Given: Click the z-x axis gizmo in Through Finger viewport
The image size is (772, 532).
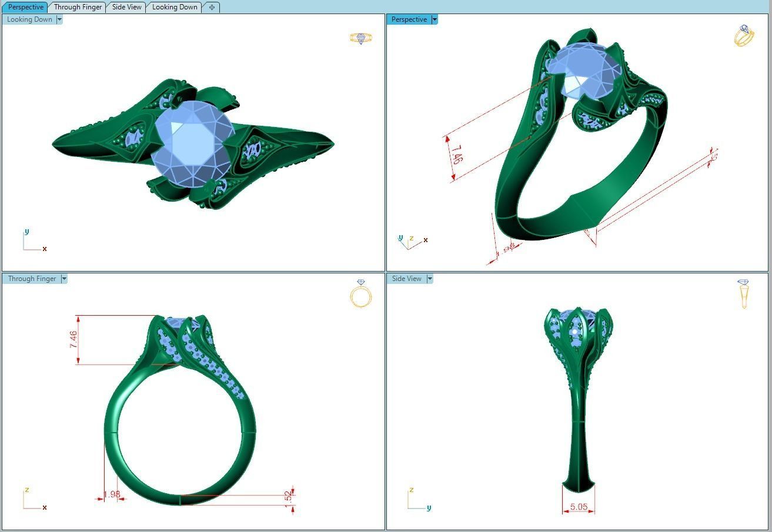Looking at the screenshot, I should click(x=34, y=500).
